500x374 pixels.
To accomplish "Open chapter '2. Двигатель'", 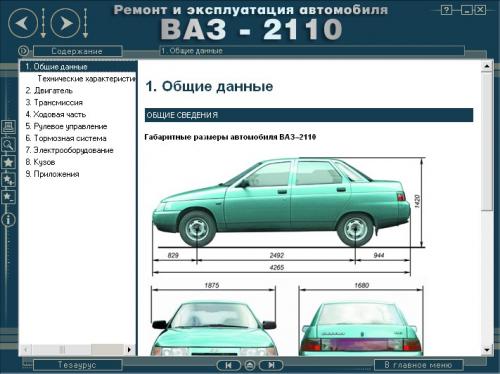I will pyautogui.click(x=49, y=91).
